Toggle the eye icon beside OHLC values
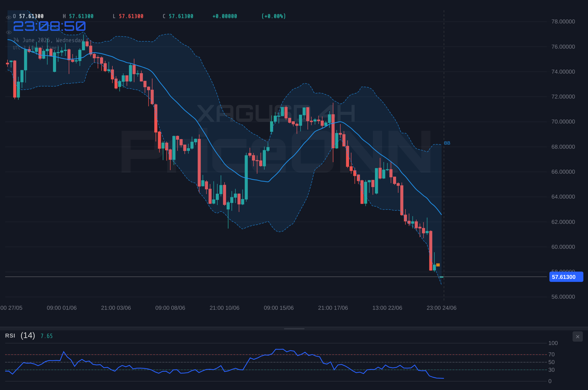Viewport: 588px width, 390px height. (x=8, y=17)
